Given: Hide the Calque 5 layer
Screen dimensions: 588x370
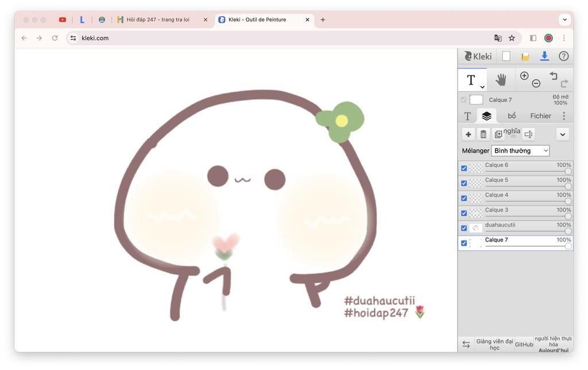Looking at the screenshot, I should pyautogui.click(x=464, y=183).
